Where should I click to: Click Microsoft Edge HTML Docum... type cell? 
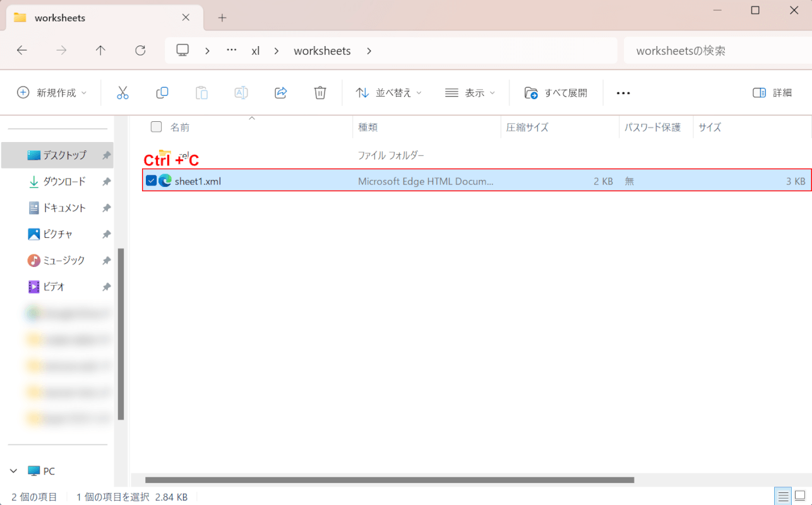[x=426, y=181]
